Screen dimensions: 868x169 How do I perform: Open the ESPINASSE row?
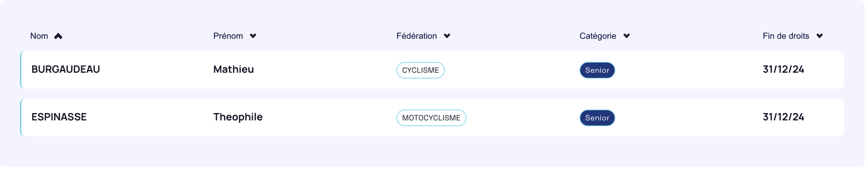[x=432, y=117]
